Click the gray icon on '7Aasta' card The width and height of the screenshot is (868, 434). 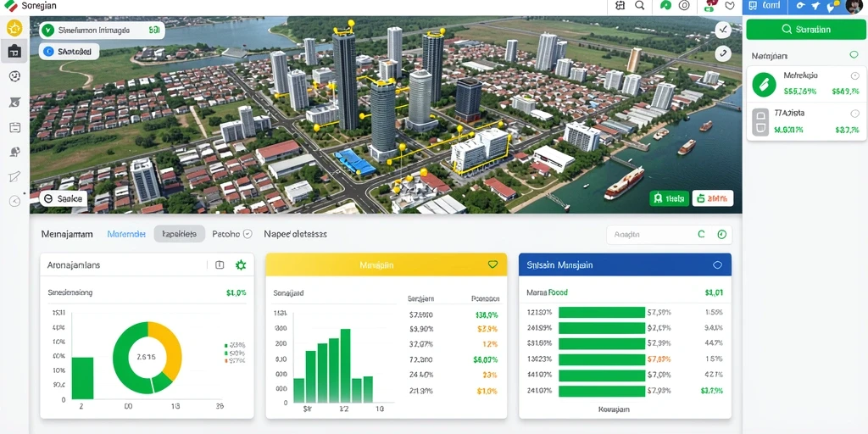coord(760,122)
